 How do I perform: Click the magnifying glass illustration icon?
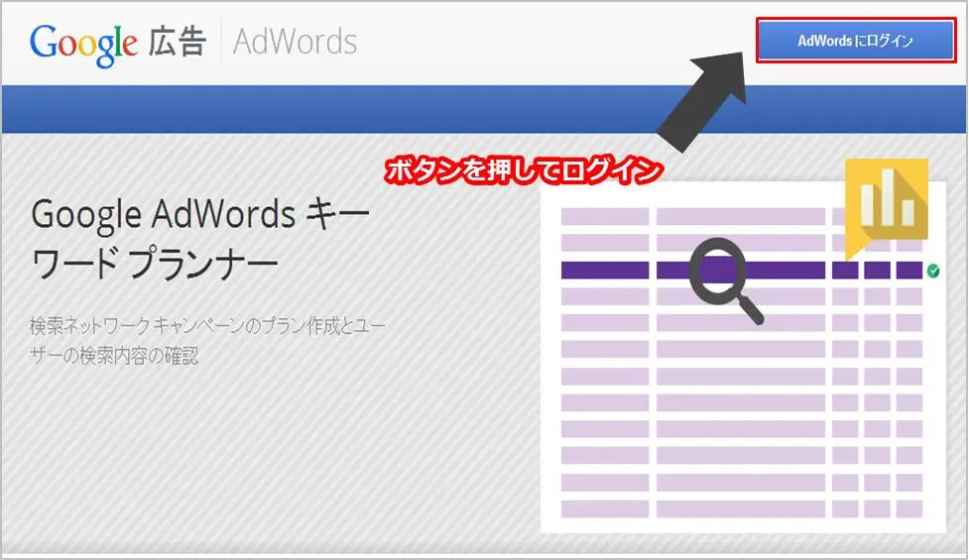(726, 280)
